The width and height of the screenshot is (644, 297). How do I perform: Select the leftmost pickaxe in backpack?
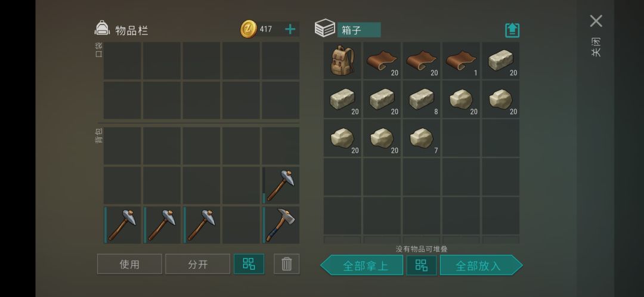point(122,225)
